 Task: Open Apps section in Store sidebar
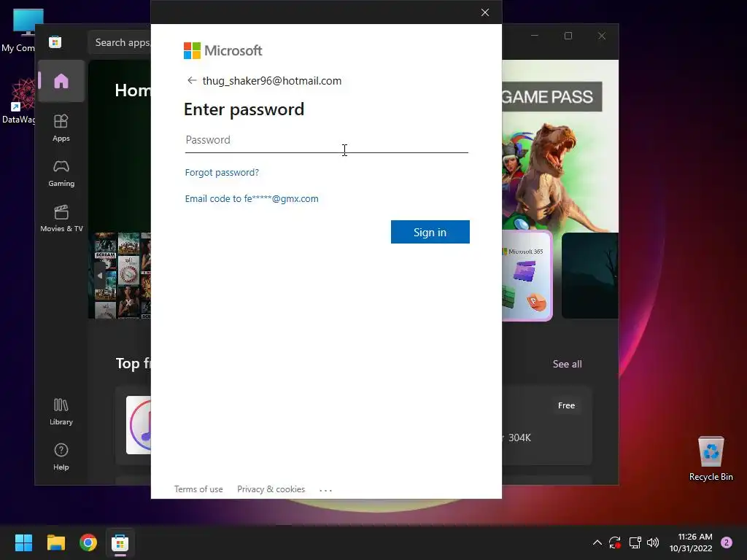[x=61, y=128]
